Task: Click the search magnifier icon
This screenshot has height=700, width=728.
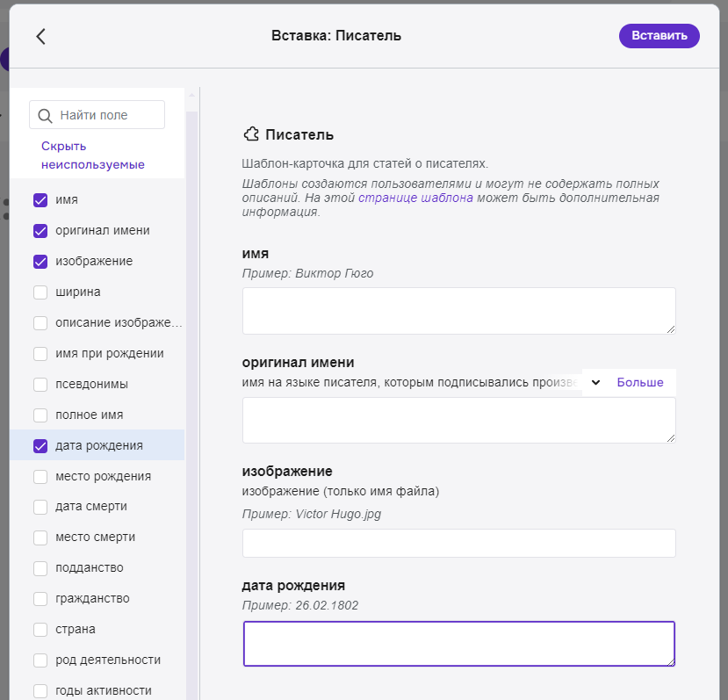Action: coord(46,115)
